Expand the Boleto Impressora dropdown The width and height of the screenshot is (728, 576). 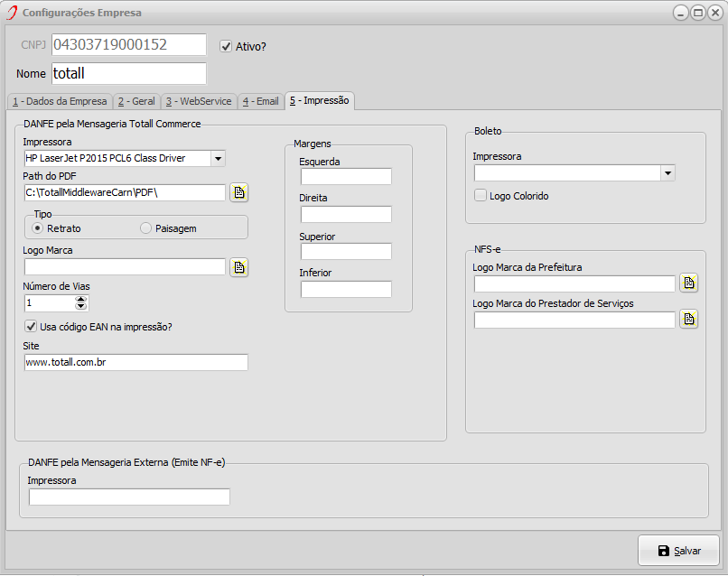(667, 172)
